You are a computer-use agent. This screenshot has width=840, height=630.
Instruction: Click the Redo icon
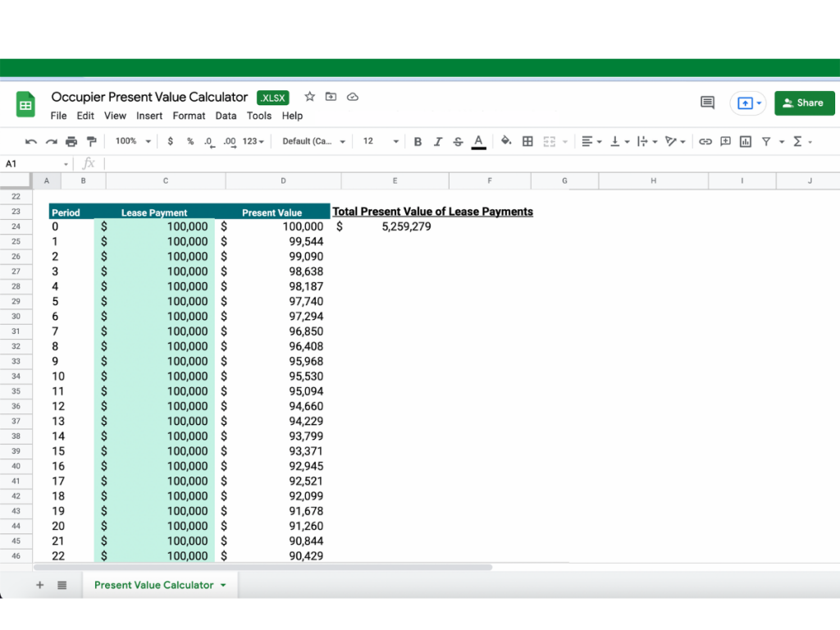pos(51,142)
